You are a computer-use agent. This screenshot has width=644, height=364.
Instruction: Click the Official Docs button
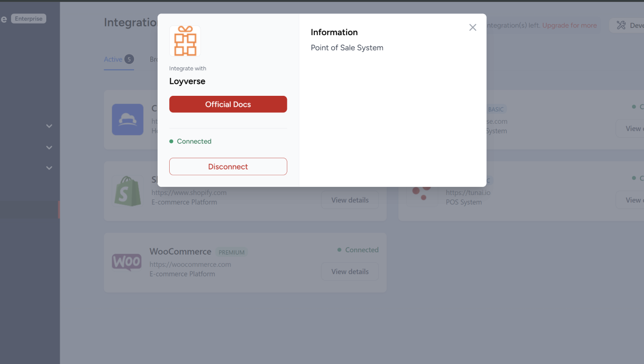click(228, 104)
